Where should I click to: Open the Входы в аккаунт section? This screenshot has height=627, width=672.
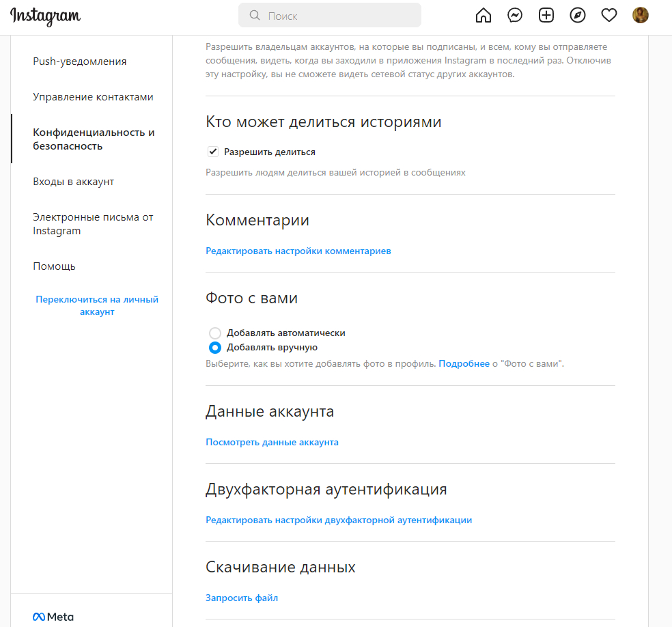click(x=74, y=181)
